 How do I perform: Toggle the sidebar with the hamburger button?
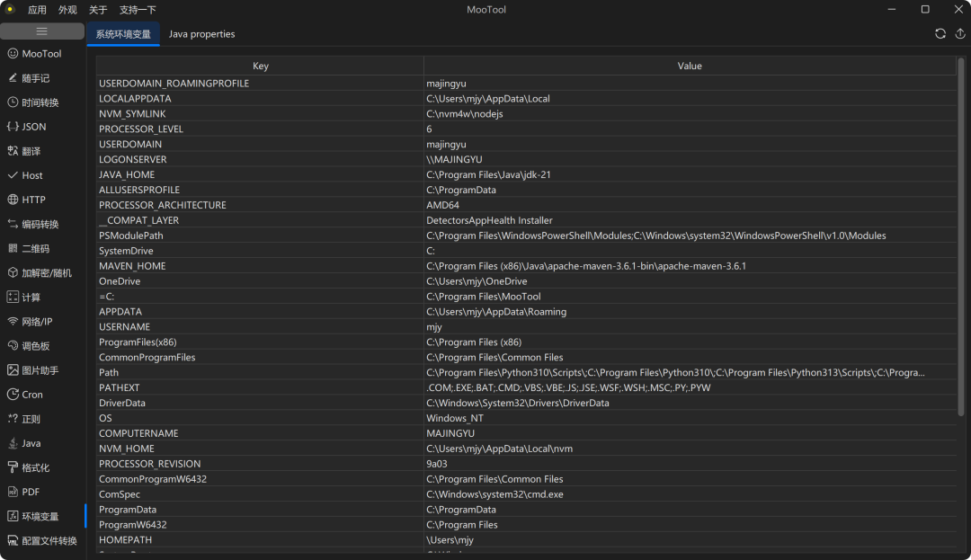pyautogui.click(x=41, y=31)
